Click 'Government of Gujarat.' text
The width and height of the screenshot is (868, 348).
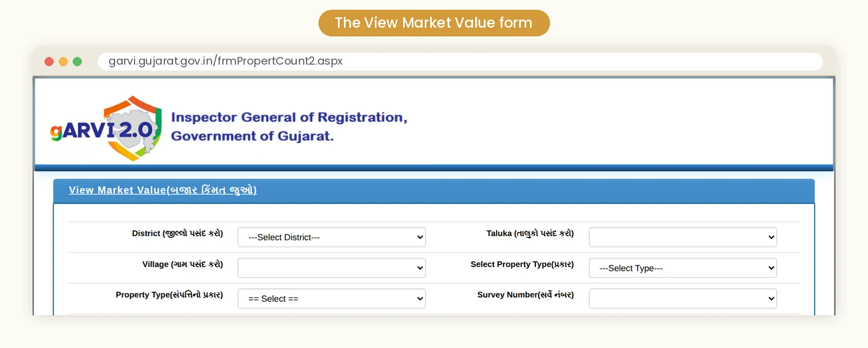252,136
